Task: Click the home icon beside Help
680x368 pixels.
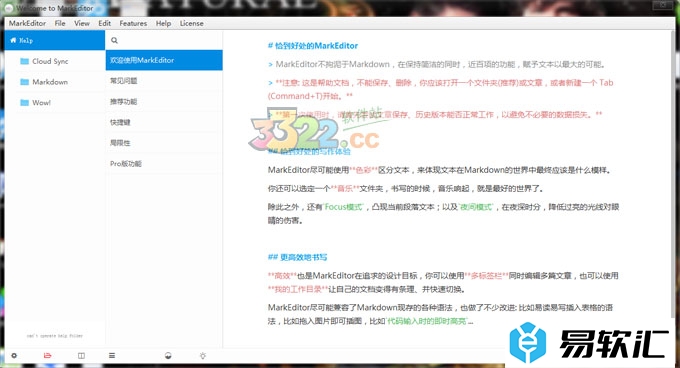Action: (13, 40)
